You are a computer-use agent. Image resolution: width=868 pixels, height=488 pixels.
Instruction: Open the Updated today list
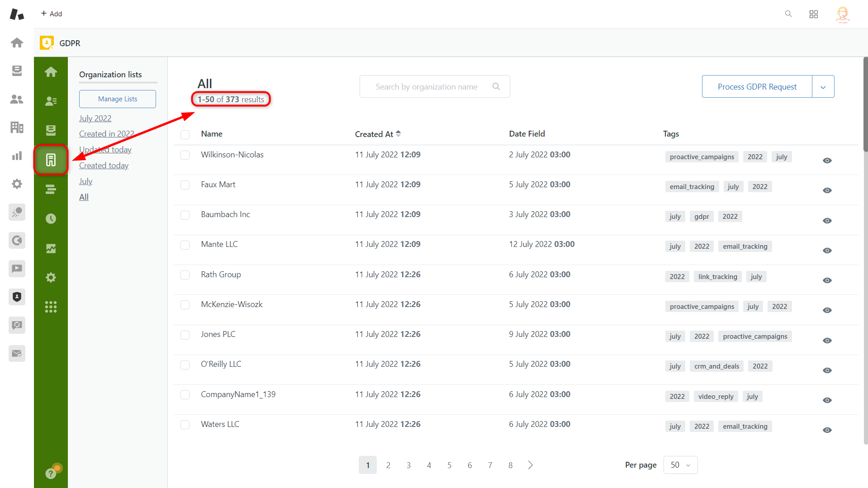pos(105,150)
